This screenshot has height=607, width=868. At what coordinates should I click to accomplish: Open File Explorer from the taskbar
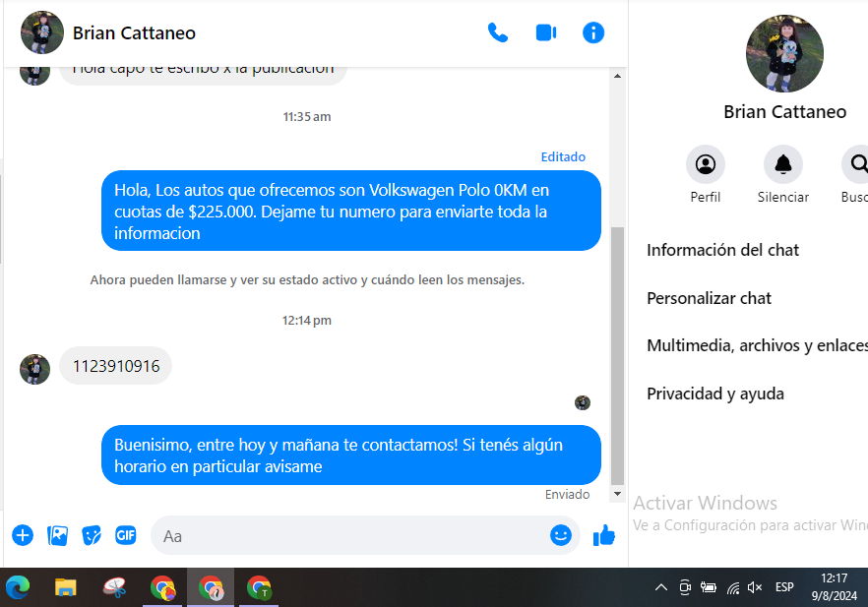66,587
